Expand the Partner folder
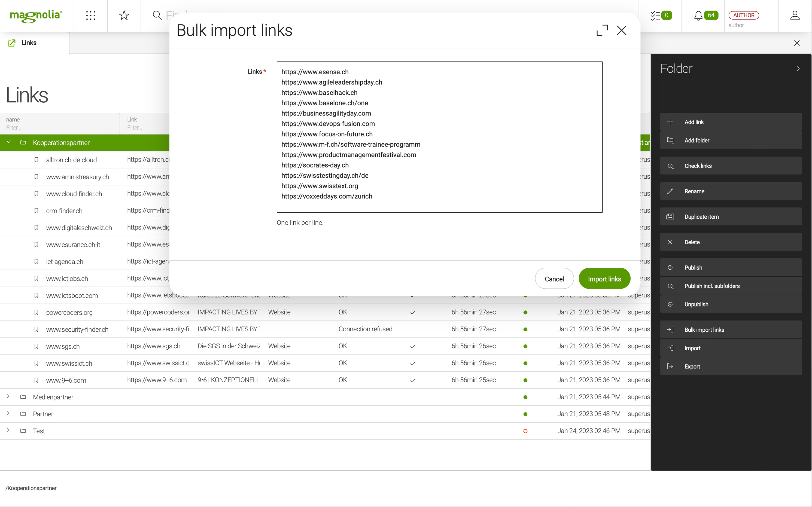 pyautogui.click(x=8, y=413)
